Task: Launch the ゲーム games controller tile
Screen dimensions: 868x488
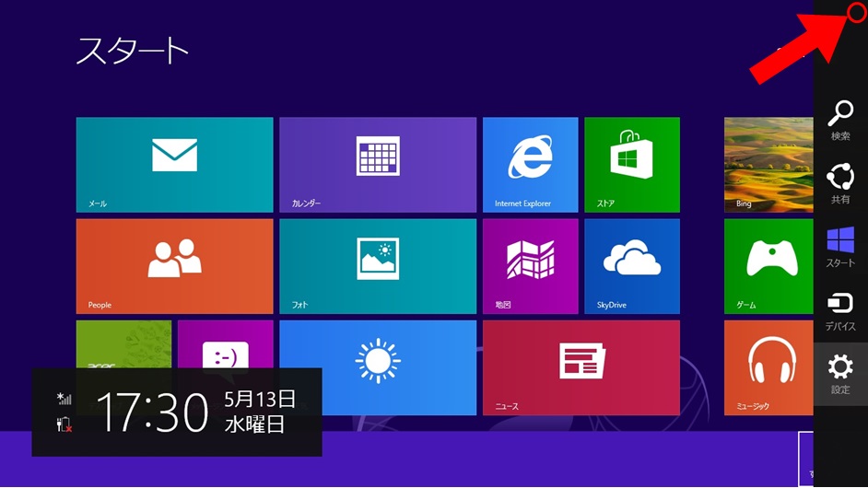Action: pyautogui.click(x=768, y=266)
